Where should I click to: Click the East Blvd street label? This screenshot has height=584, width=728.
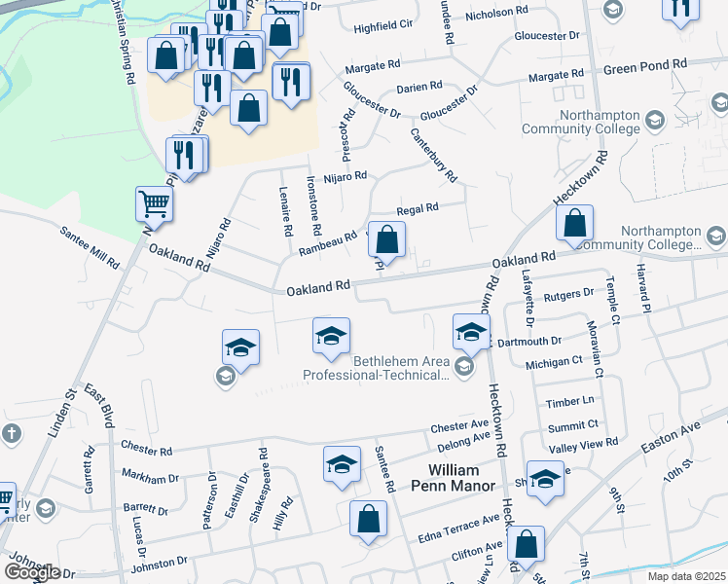99,405
